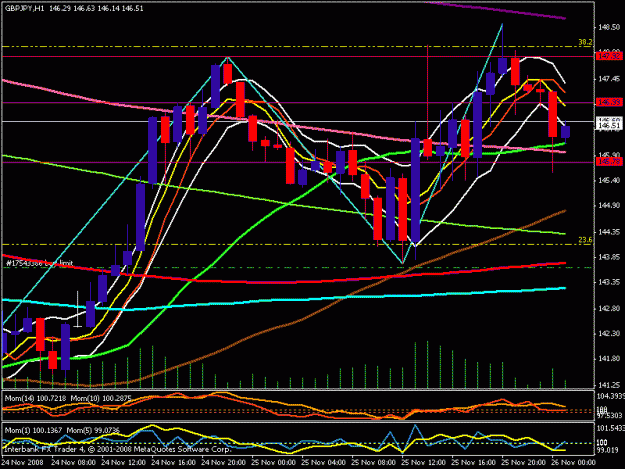Click the 143.85 price axis value
Viewport: 625px width, 469px height.
coord(609,257)
